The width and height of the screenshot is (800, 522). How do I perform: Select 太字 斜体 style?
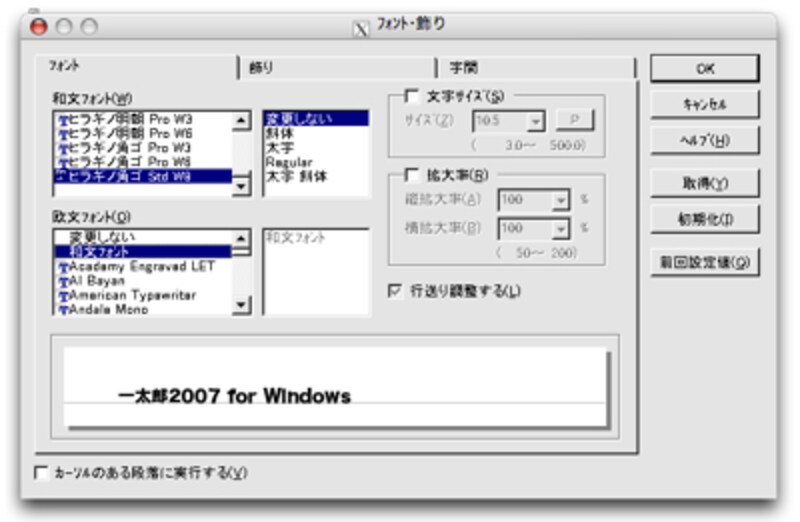pos(316,177)
